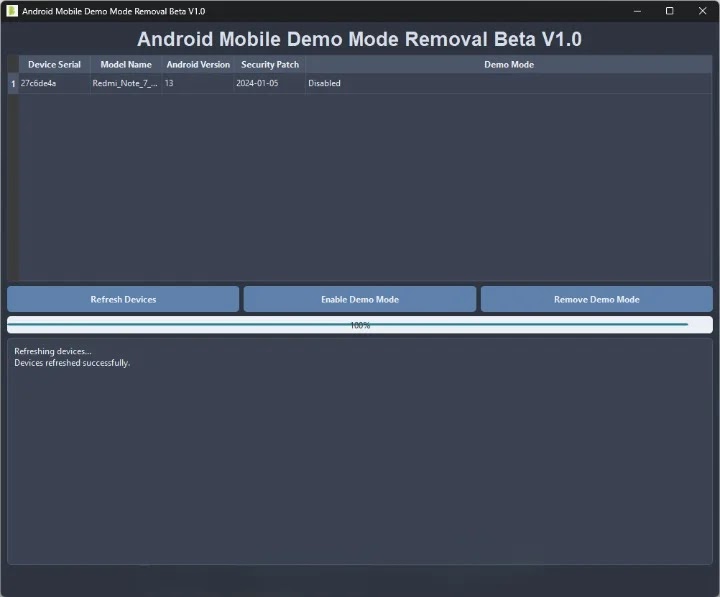The width and height of the screenshot is (720, 597).
Task: Minimize the Demo Mode Removal window
Action: pyautogui.click(x=637, y=11)
